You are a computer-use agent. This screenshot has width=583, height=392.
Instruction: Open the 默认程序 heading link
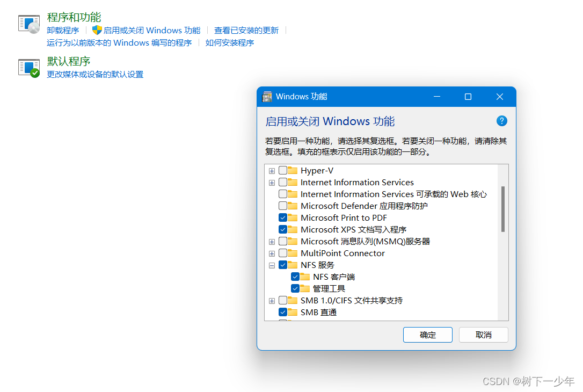point(69,61)
